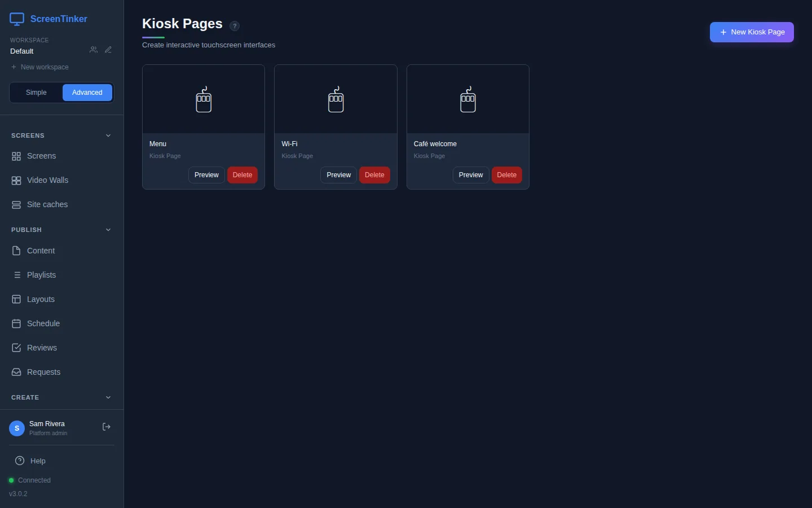
Task: Click the Sam Rivera user name
Action: point(47,424)
